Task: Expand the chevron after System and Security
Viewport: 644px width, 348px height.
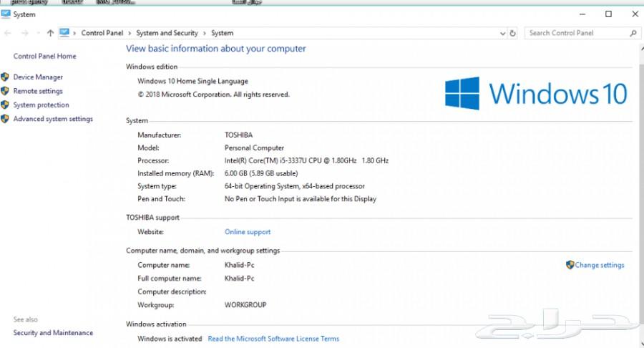Action: [205, 33]
